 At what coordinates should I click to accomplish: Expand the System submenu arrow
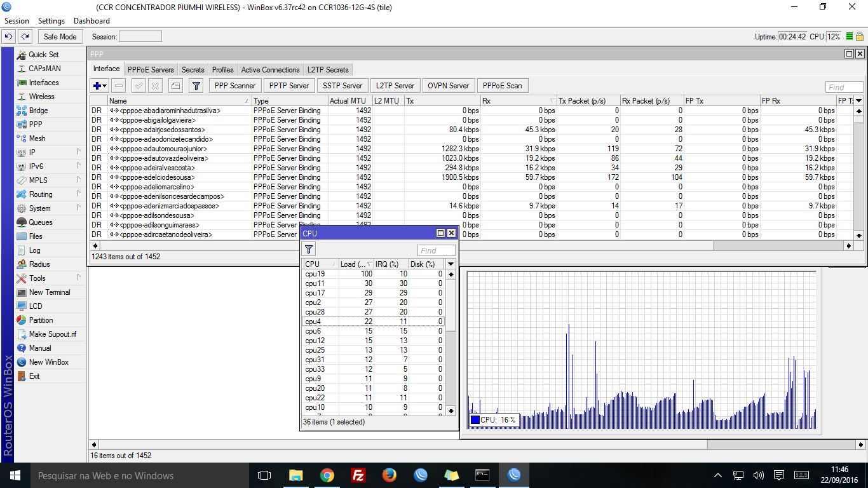79,208
